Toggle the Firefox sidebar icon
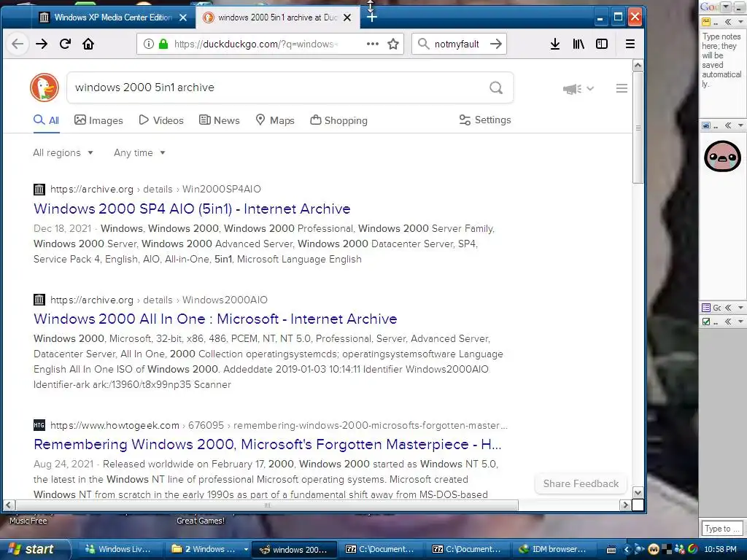This screenshot has width=747, height=560. 602,44
